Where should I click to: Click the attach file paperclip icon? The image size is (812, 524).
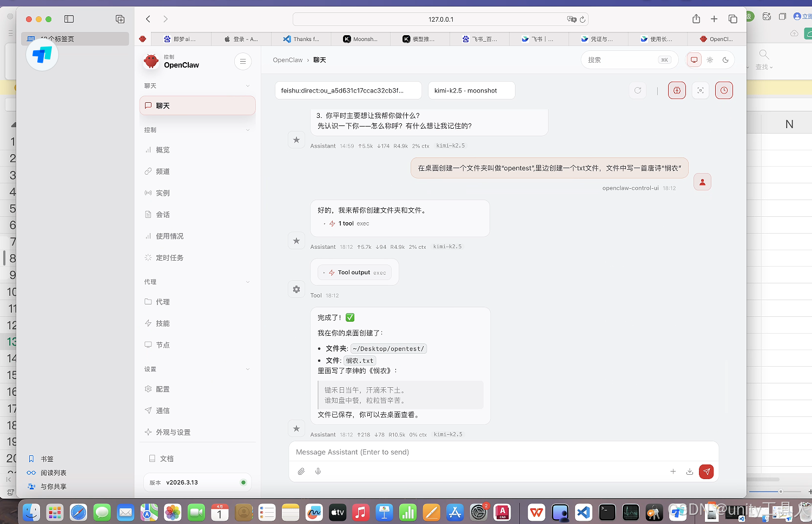pos(301,472)
